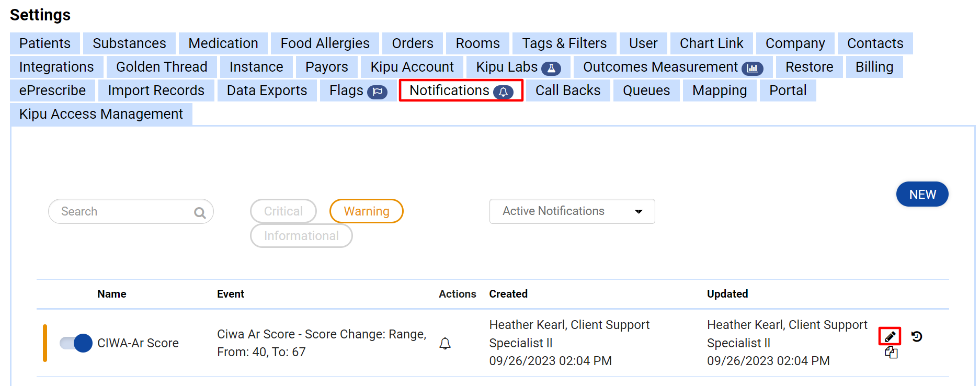The height and width of the screenshot is (386, 980).
Task: Click the bell icon in Actions column
Action: coord(445,344)
